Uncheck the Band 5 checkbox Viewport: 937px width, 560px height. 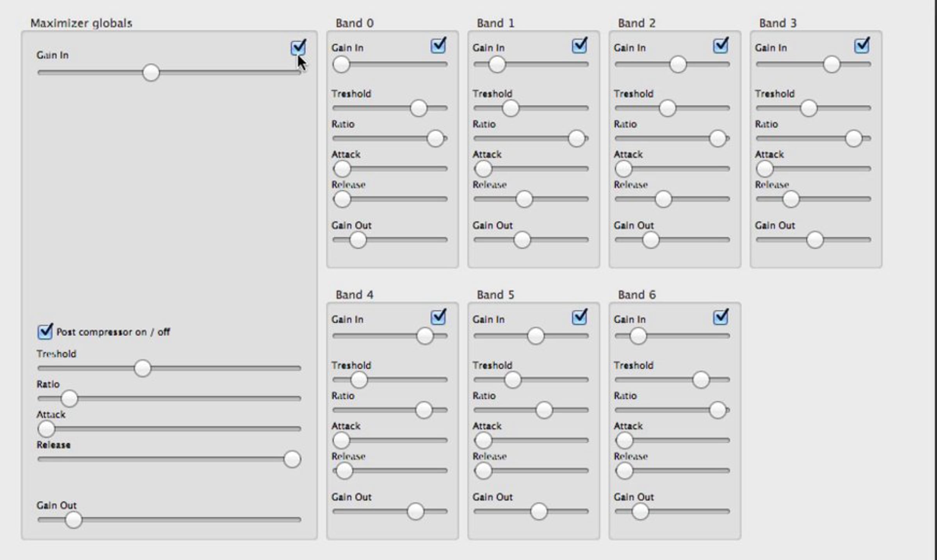point(579,318)
